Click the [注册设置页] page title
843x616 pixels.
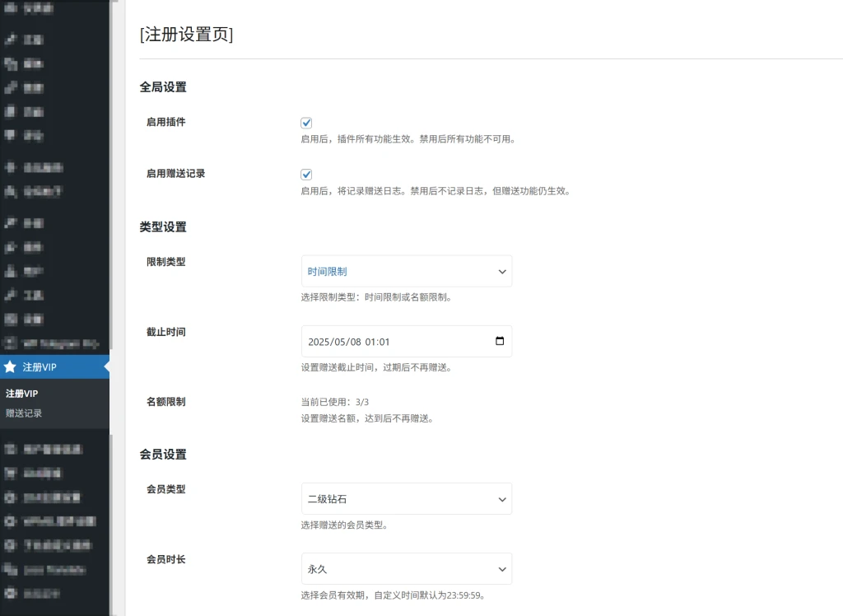pyautogui.click(x=186, y=35)
